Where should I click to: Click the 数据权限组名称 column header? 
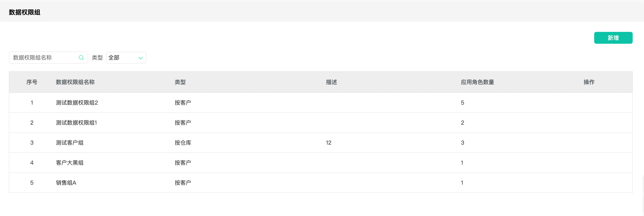point(75,82)
